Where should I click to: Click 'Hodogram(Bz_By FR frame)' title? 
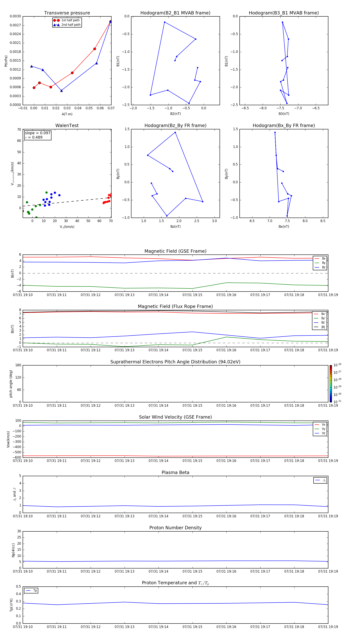pos(175,125)
